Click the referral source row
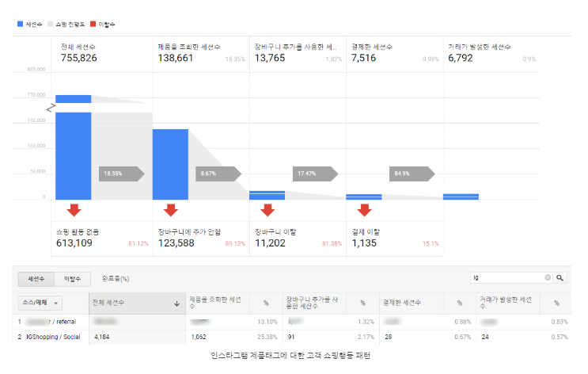 click(292, 322)
